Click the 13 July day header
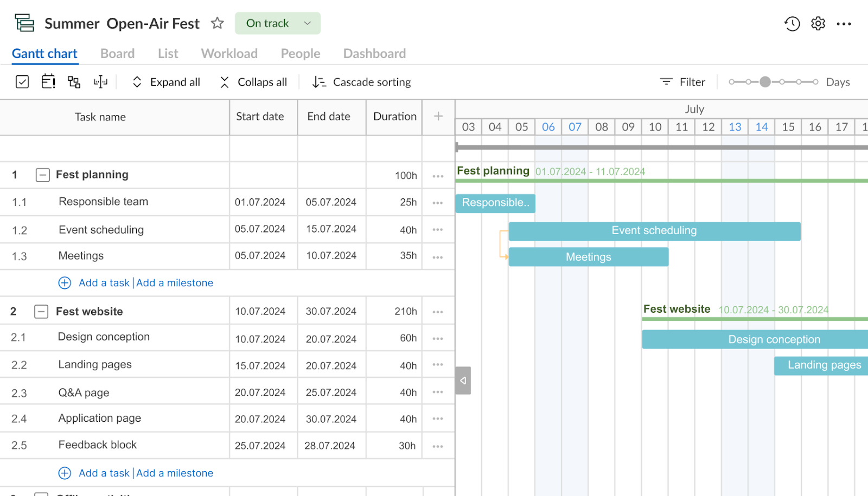The width and height of the screenshot is (868, 496). (735, 127)
